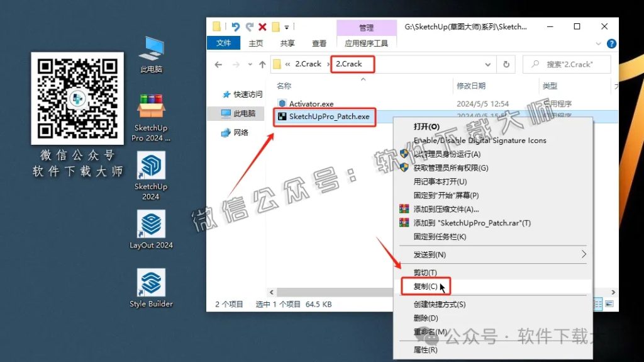The image size is (644, 362).
Task: Click the horizontal scrollbar left arrow
Action: (x=272, y=292)
